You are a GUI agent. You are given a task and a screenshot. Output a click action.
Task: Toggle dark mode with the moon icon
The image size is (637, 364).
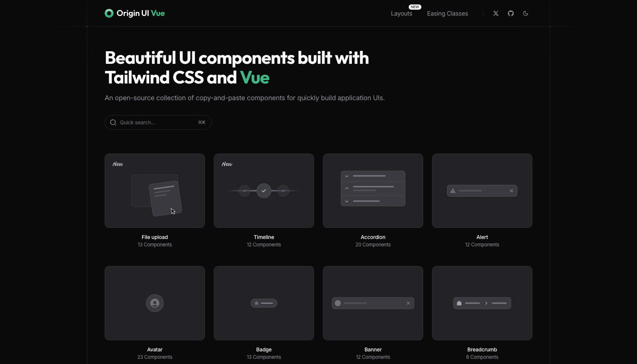(x=526, y=13)
